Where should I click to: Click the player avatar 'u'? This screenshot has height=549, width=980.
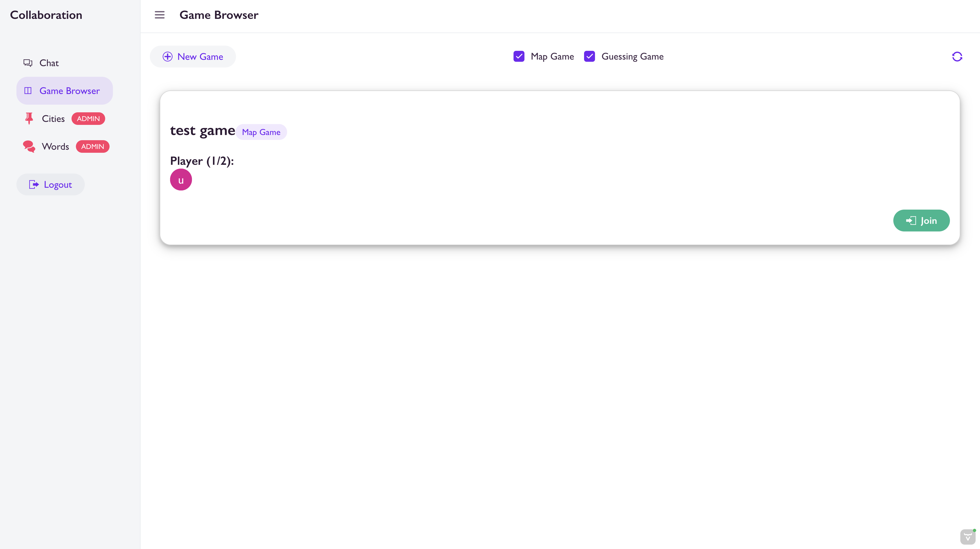[x=181, y=180]
